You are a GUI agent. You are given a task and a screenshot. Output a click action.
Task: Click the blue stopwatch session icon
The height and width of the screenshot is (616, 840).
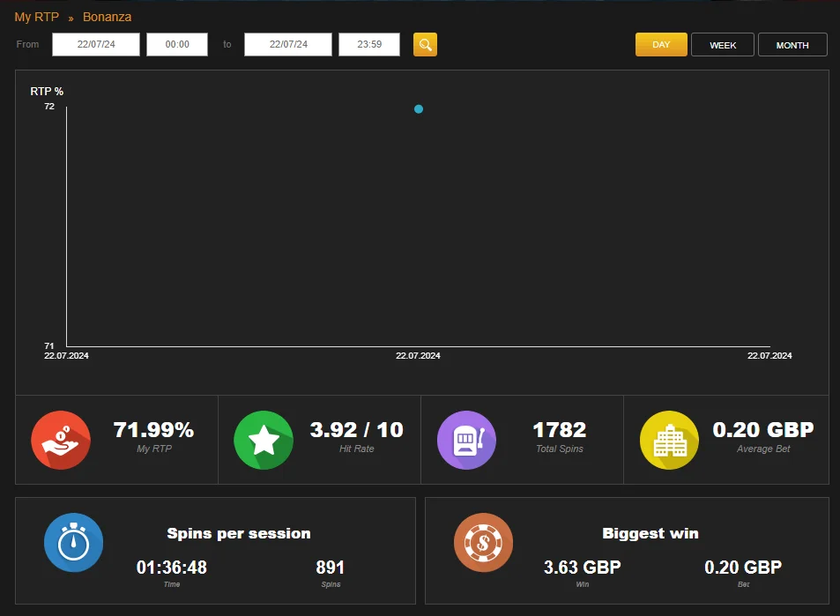point(73,543)
